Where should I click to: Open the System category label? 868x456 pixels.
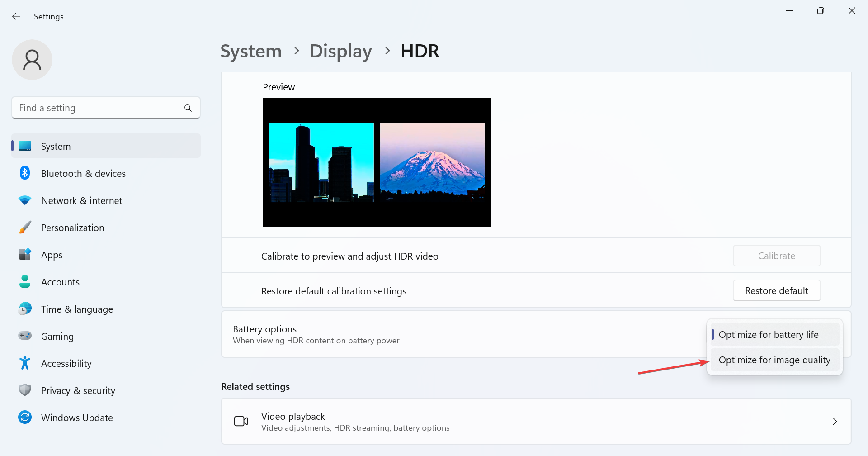point(56,147)
